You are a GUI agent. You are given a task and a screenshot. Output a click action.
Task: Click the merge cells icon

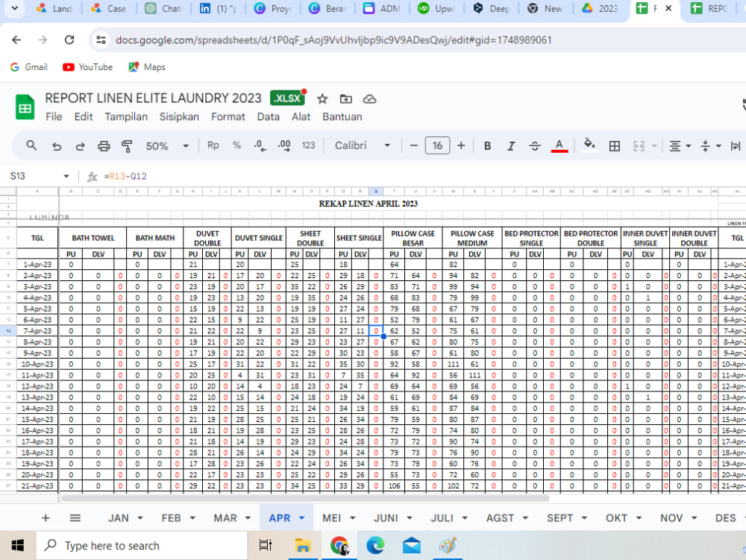[x=639, y=146]
